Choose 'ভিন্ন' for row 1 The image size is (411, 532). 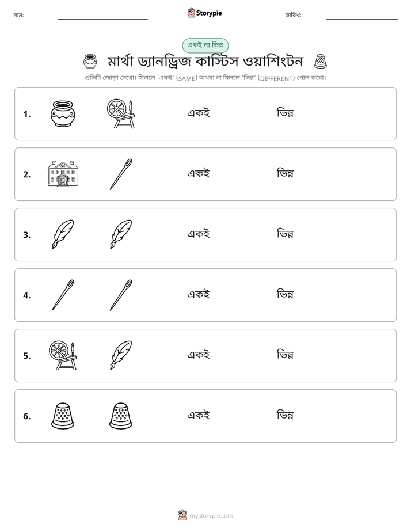pyautogui.click(x=285, y=113)
